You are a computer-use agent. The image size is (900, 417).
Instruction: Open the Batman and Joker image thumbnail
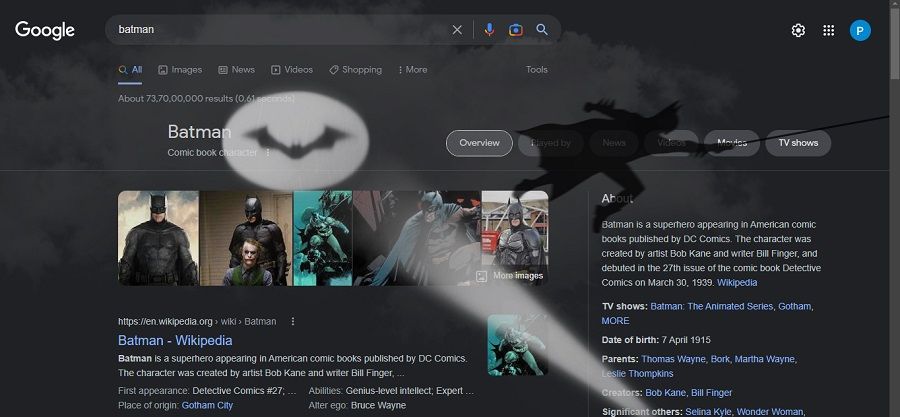246,238
